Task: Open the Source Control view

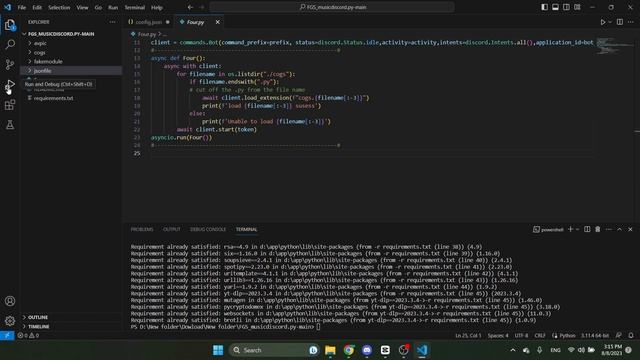Action: pyautogui.click(x=10, y=64)
